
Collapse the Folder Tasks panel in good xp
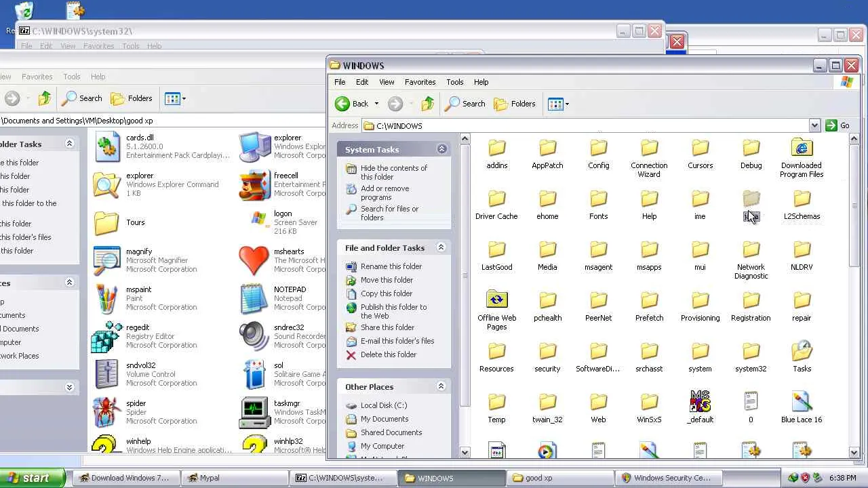(69, 144)
